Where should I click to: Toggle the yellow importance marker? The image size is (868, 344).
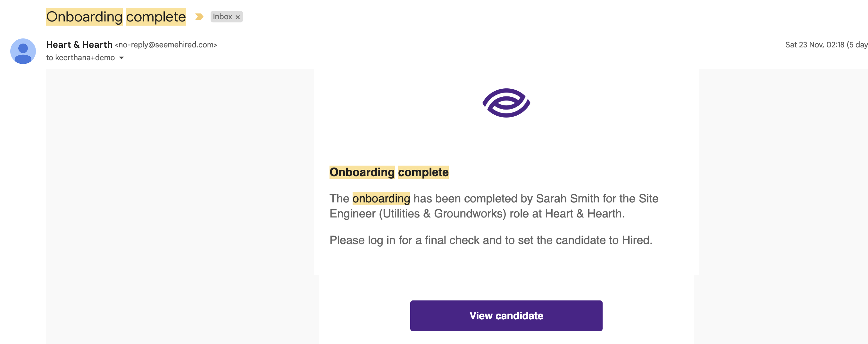tap(199, 17)
